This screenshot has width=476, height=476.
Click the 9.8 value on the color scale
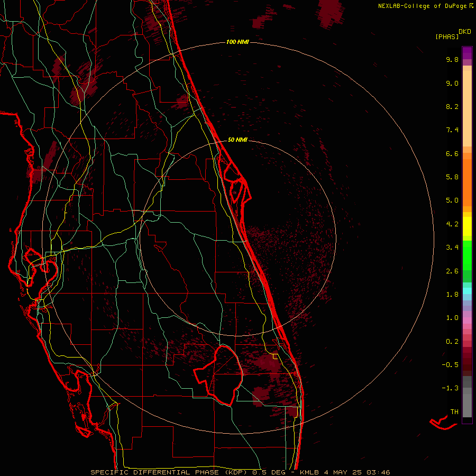(452, 59)
